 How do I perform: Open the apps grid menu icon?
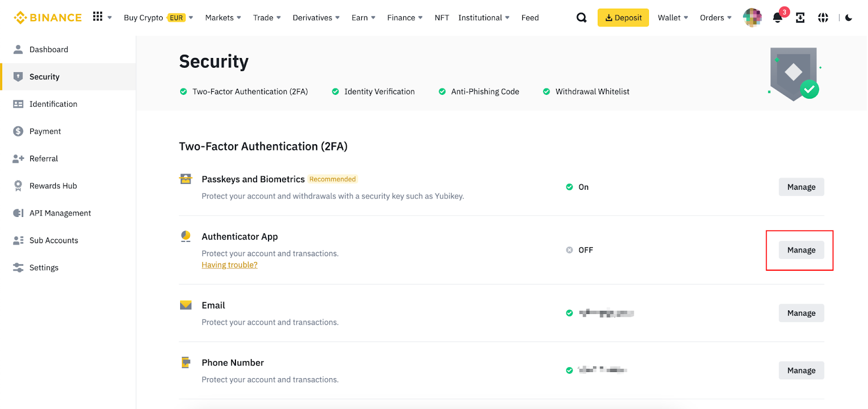click(98, 17)
